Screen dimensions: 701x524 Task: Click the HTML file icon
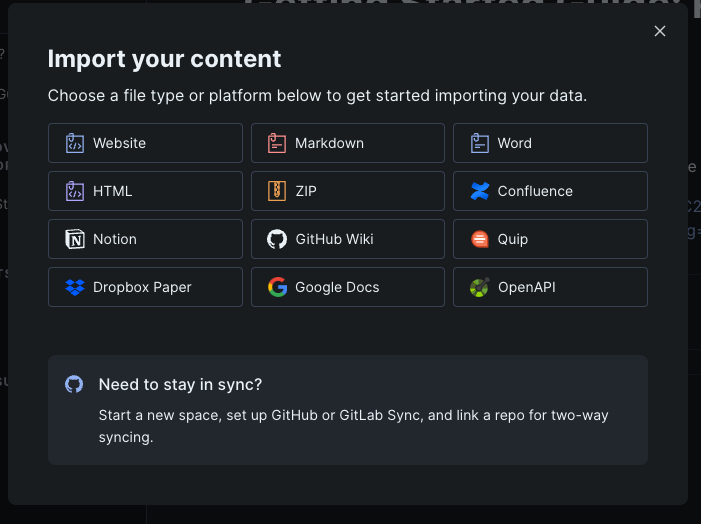75,191
